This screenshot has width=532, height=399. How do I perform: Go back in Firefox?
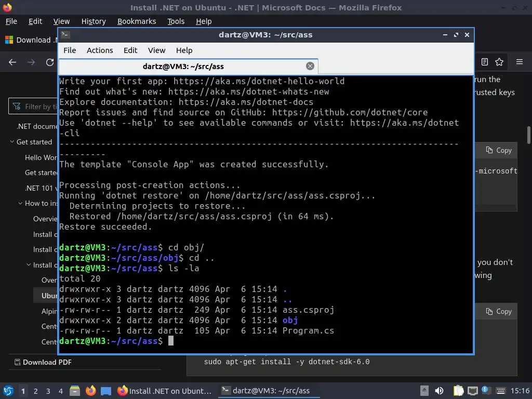pos(12,62)
